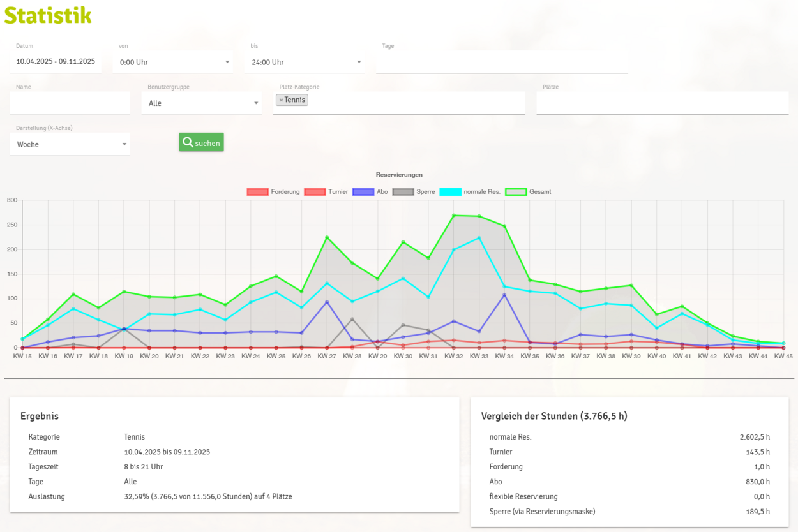Click the green suchen search button
Screen dimensions: 798x532
pyautogui.click(x=201, y=143)
